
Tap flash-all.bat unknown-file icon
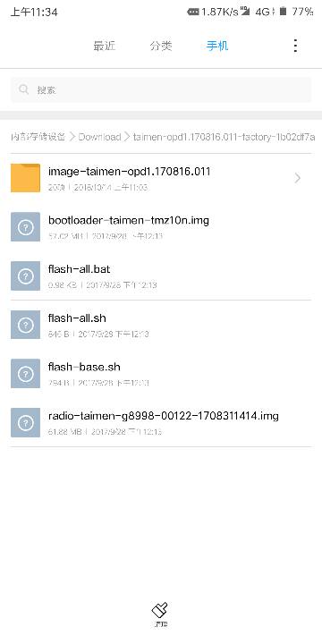pyautogui.click(x=25, y=275)
